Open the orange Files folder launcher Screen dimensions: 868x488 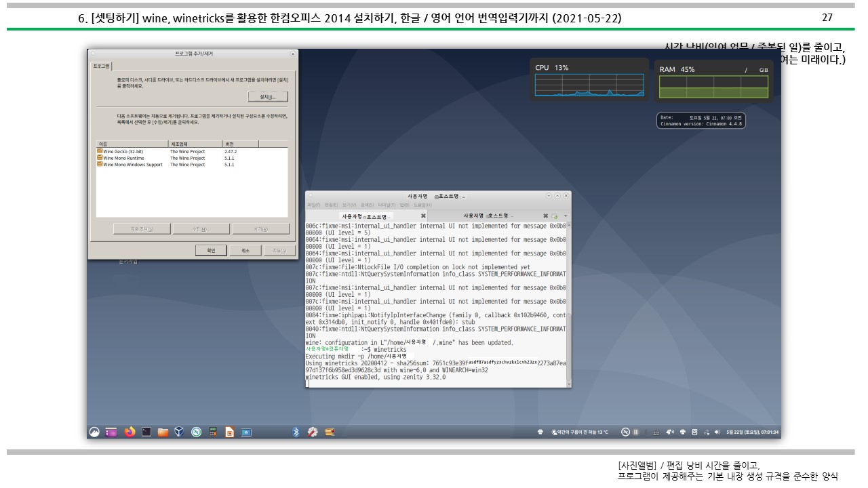pos(163,432)
